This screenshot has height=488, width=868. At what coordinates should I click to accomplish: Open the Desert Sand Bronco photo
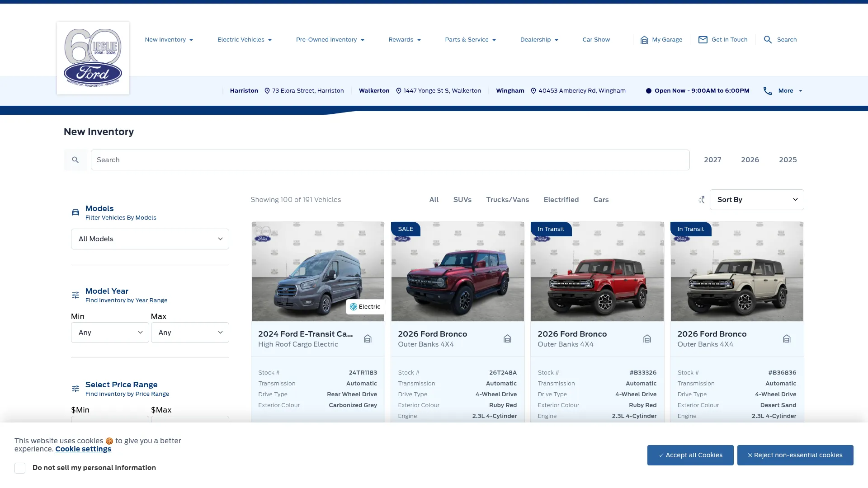pyautogui.click(x=737, y=272)
